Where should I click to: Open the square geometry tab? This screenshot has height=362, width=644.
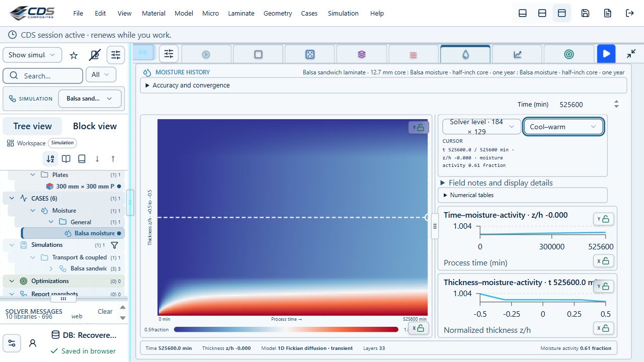[x=258, y=54]
